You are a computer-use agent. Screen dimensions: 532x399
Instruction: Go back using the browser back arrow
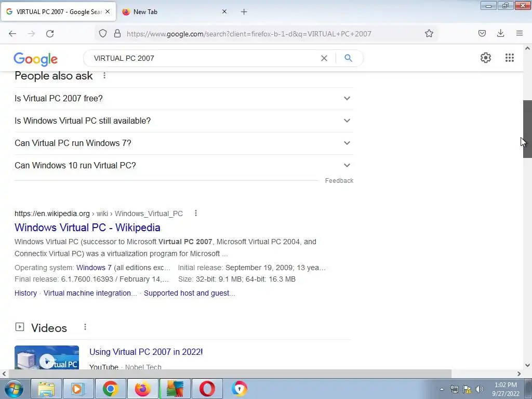click(12, 34)
